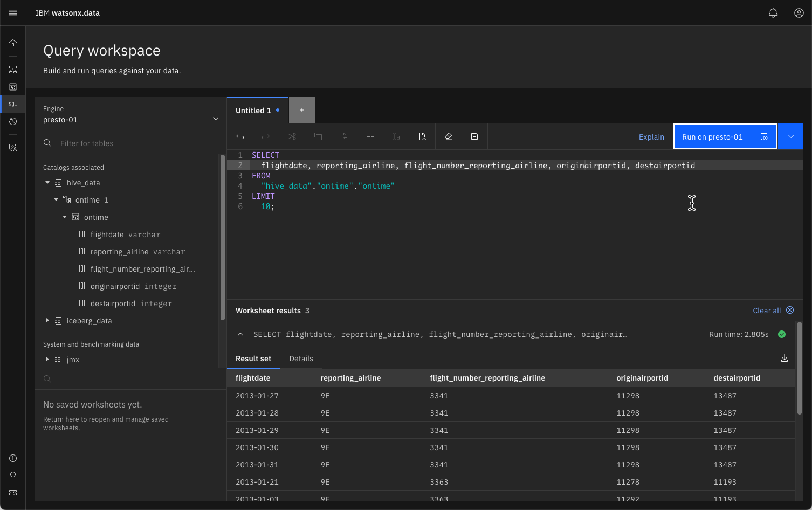Screen dimensions: 812x510
Task: Click the results panel vertical scrollbar
Action: (800, 369)
